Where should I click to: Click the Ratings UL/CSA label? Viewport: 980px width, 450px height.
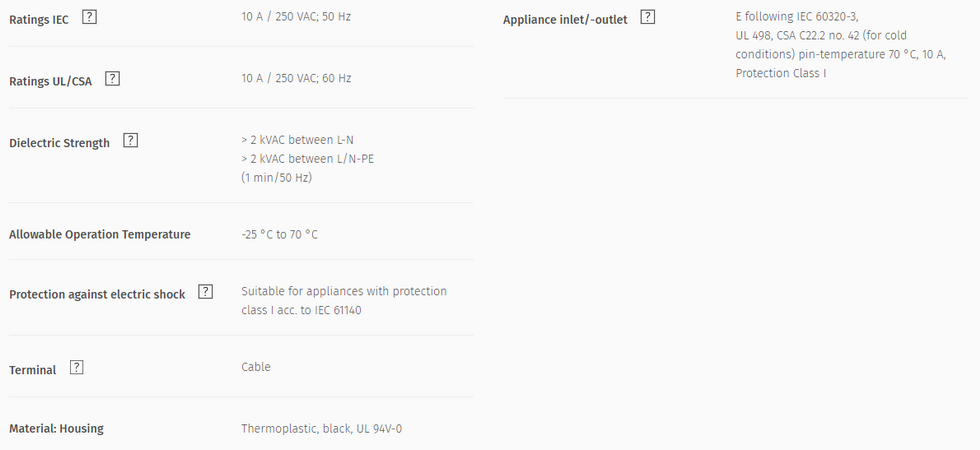tap(51, 81)
